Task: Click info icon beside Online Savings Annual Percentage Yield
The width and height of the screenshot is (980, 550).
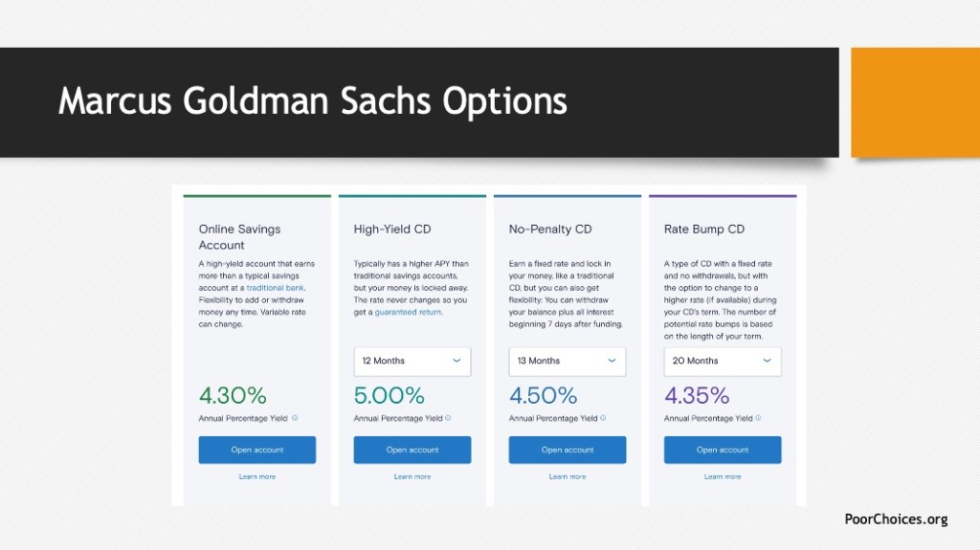Action: point(295,418)
